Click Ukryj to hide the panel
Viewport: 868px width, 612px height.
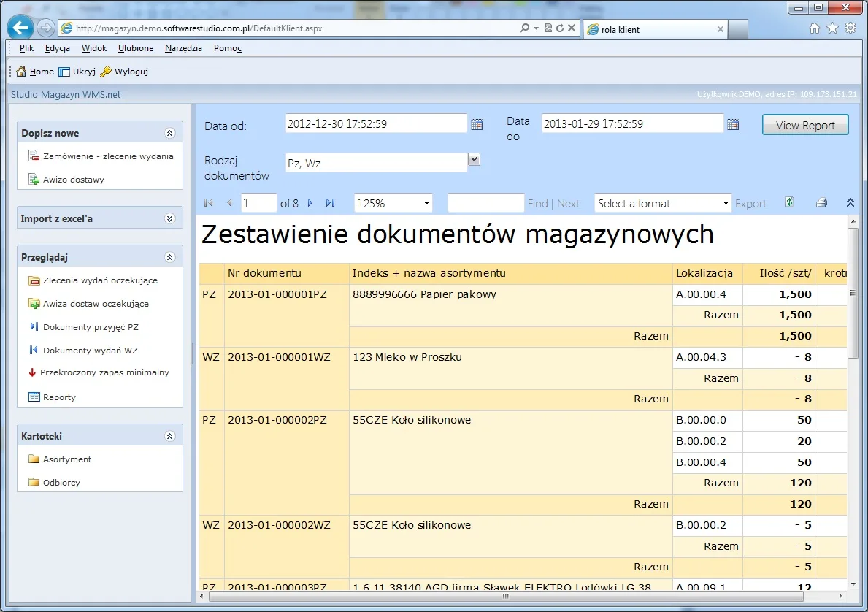click(x=77, y=72)
